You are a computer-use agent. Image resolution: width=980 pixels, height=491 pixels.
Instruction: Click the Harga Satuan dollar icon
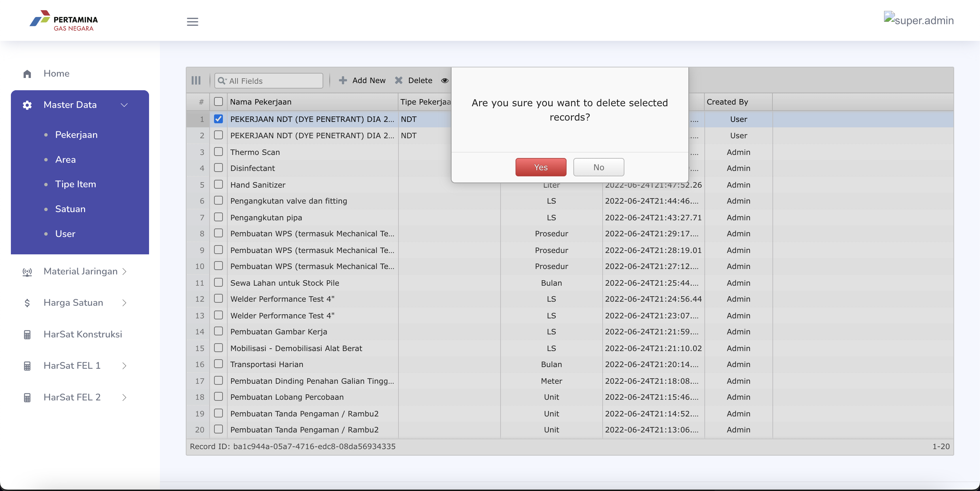click(27, 303)
